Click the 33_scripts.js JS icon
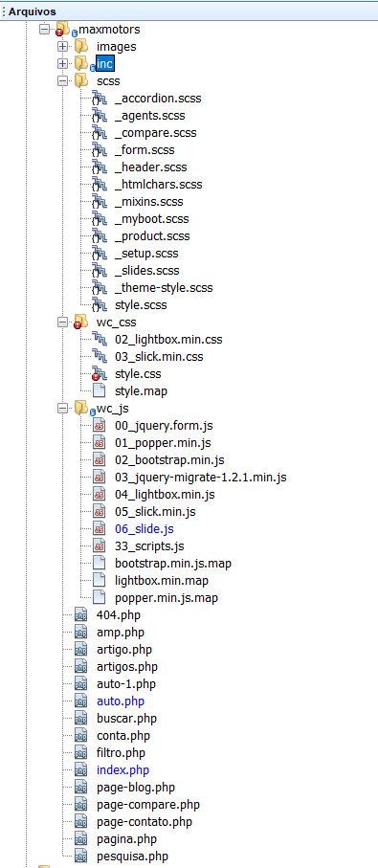 [100, 545]
